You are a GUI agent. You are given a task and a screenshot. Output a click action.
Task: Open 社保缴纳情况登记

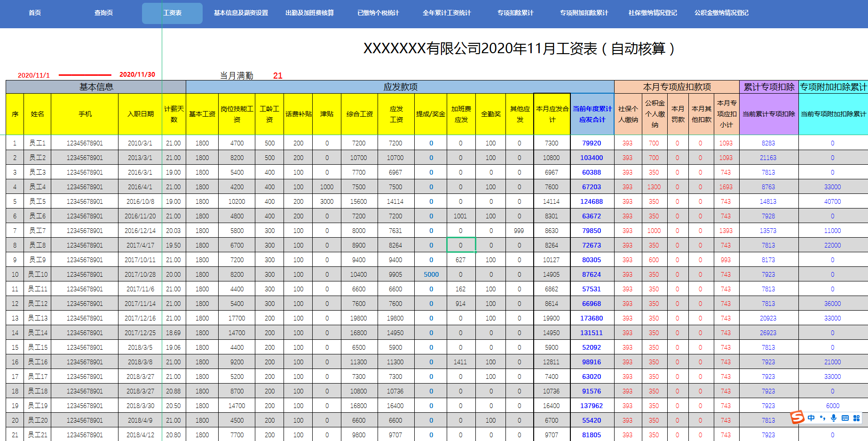coord(653,13)
